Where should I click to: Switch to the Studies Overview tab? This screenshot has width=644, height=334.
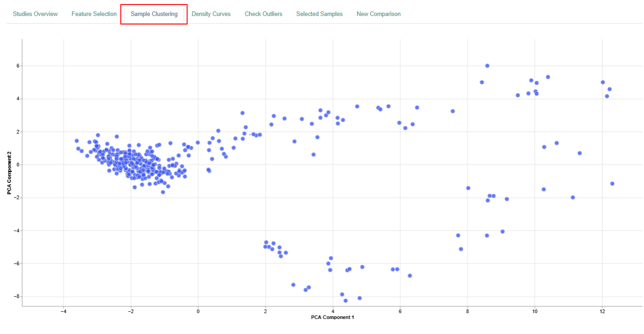click(x=35, y=14)
